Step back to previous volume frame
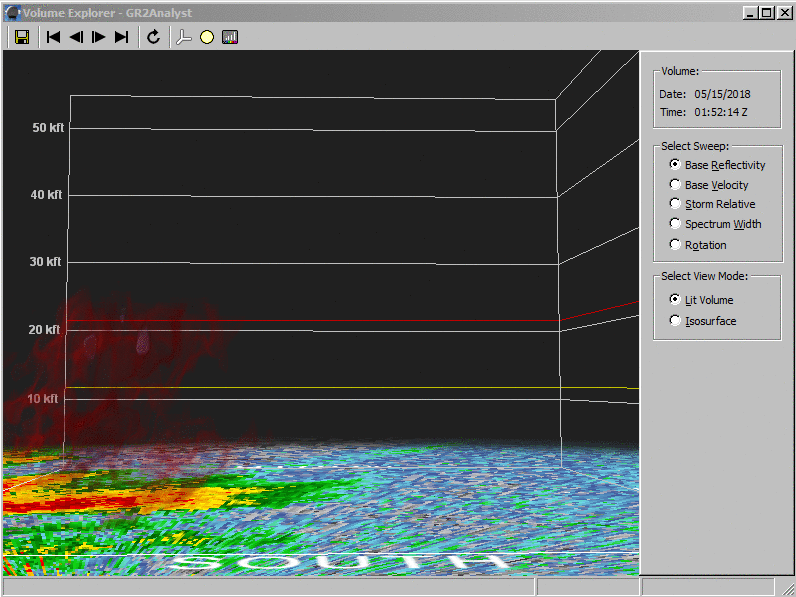This screenshot has height=597, width=796. tap(76, 37)
